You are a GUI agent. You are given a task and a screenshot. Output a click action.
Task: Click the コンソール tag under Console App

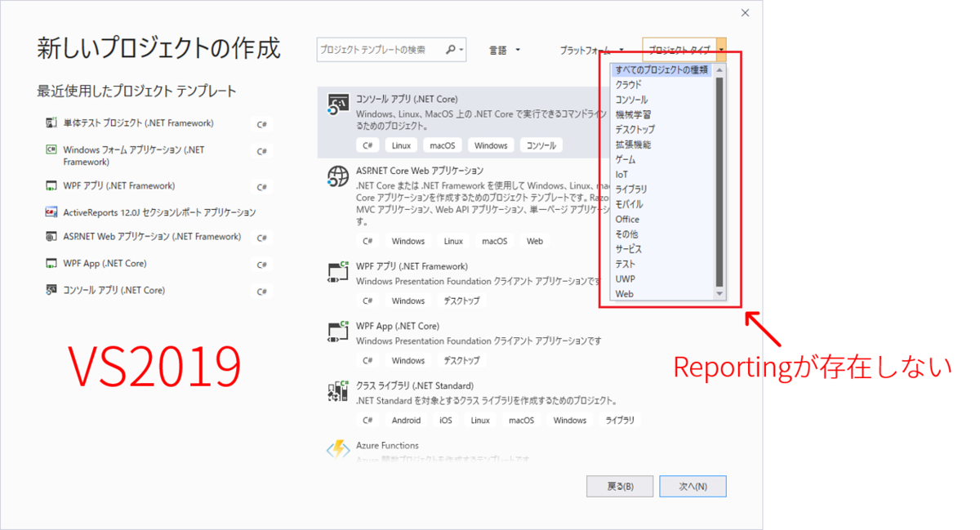pyautogui.click(x=541, y=145)
